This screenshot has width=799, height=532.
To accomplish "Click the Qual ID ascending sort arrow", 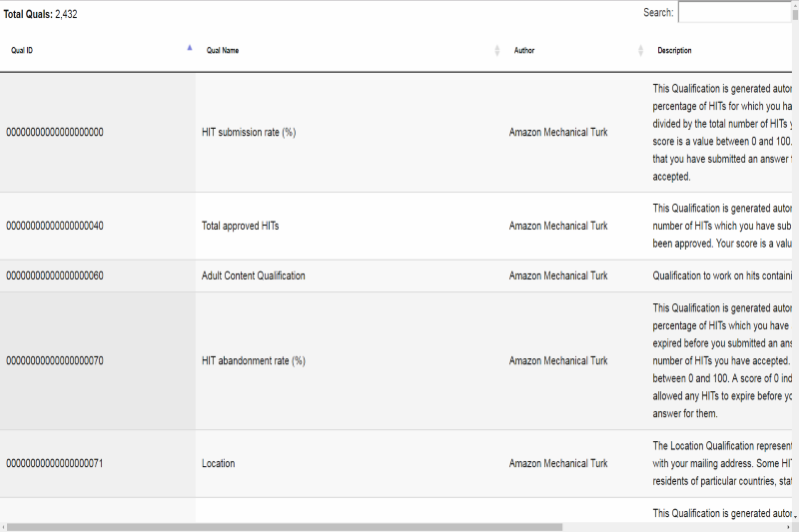I will [190, 47].
